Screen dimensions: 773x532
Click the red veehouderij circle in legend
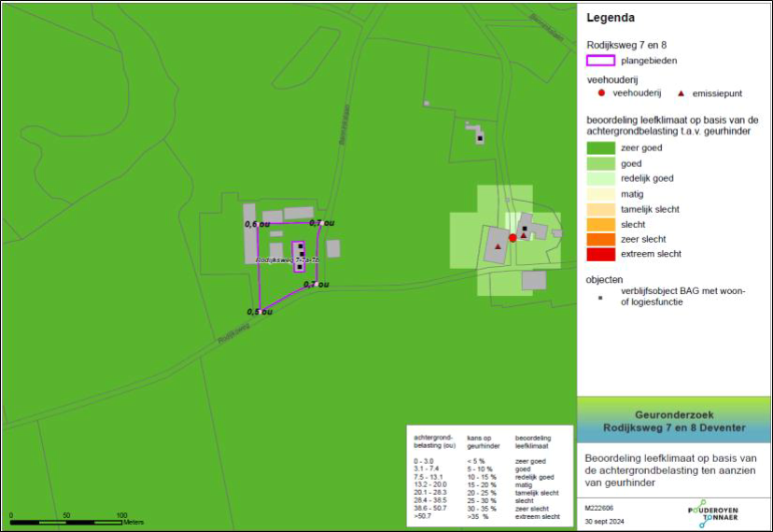[x=601, y=94]
